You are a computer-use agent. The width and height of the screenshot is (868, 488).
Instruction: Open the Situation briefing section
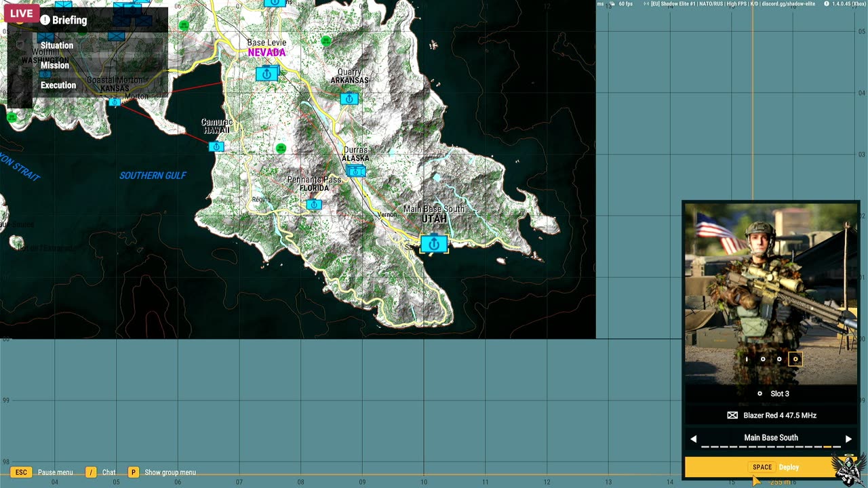pyautogui.click(x=57, y=45)
